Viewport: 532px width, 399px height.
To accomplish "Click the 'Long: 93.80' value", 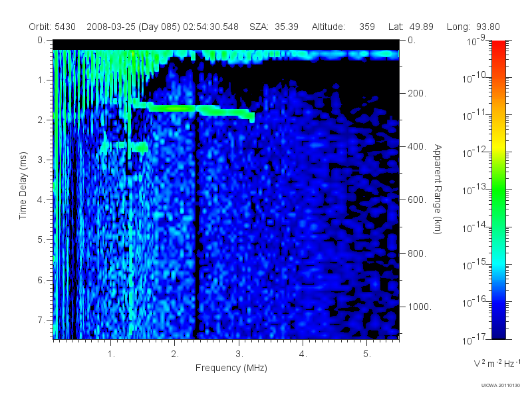I will 473,27.
